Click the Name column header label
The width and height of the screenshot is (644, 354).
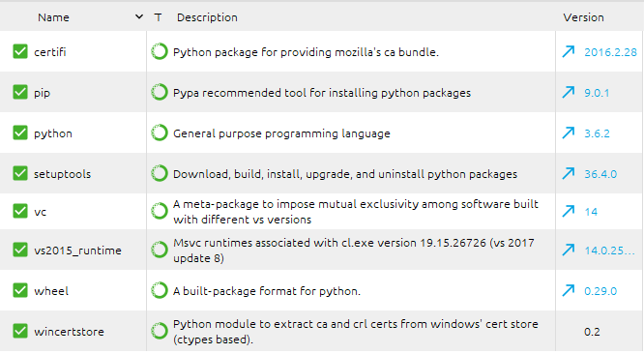point(53,17)
